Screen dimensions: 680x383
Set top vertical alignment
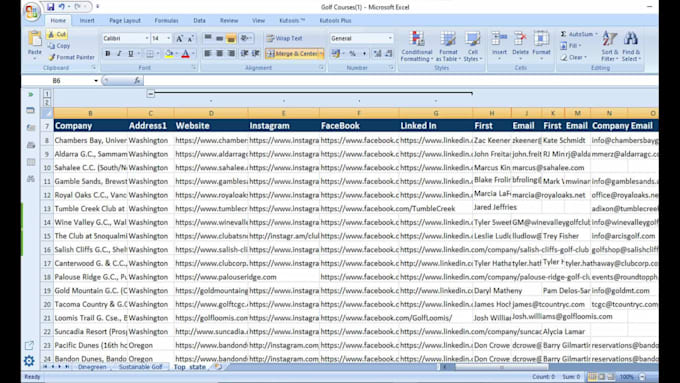(x=208, y=39)
